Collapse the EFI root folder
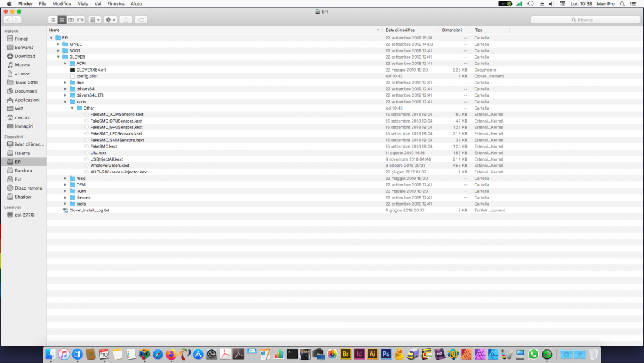The image size is (644, 363). point(52,38)
